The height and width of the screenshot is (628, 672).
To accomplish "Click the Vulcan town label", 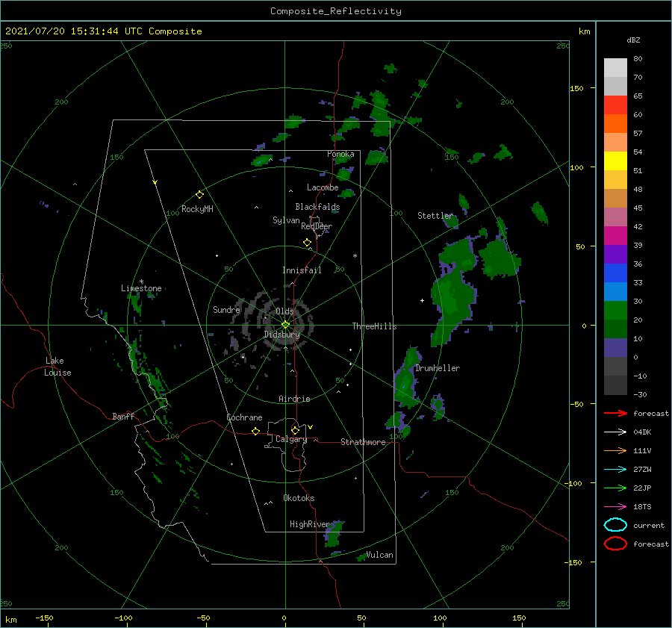I will click(380, 555).
